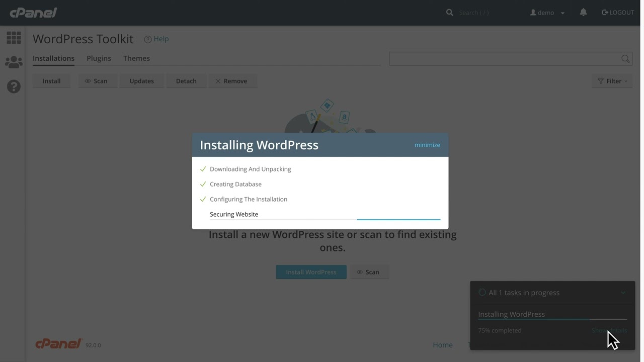
Task: Collapse the tasks in progress panel chevron
Action: tap(623, 293)
